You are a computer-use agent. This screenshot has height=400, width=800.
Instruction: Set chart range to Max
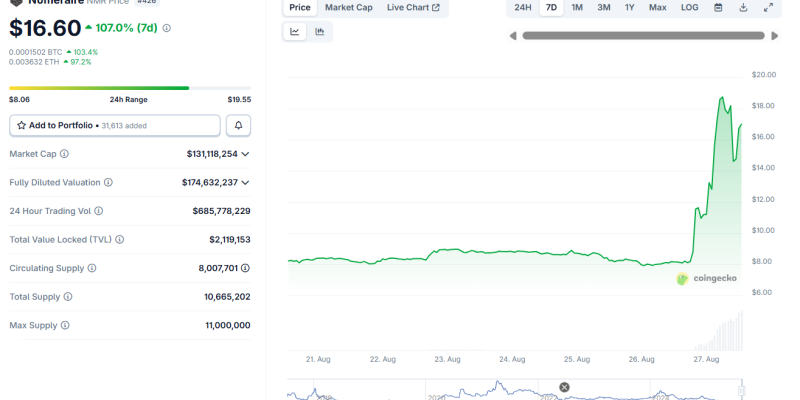[658, 8]
